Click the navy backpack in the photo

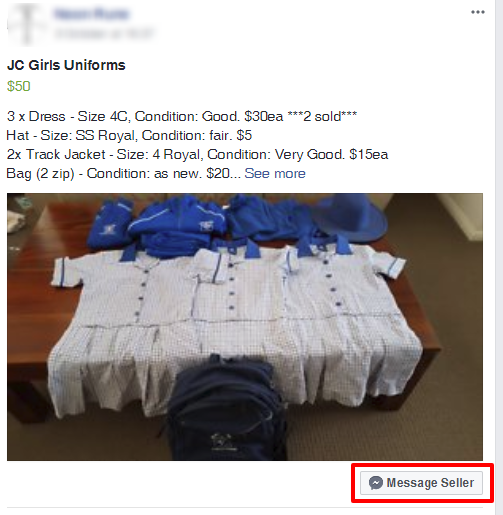(227, 408)
